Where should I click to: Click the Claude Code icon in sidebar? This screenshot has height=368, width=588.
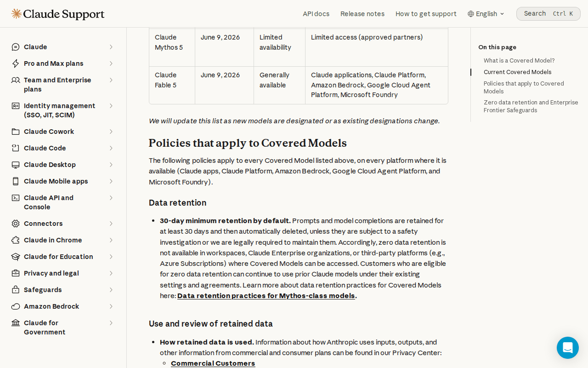click(x=16, y=148)
